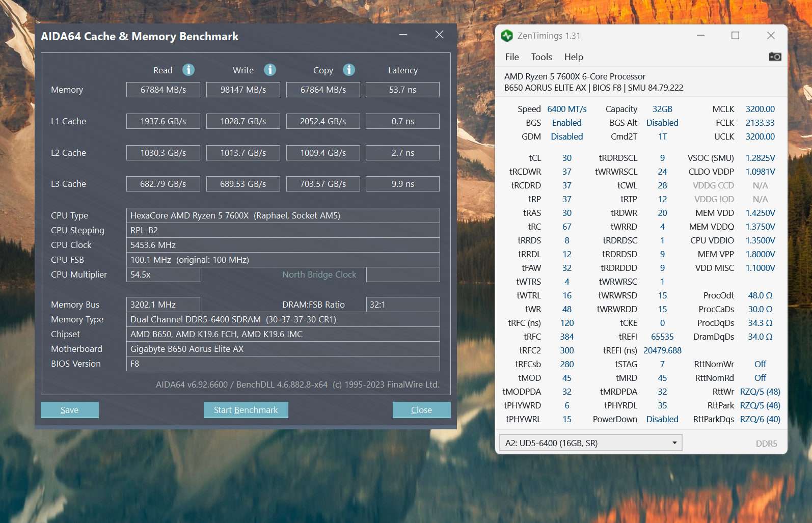
Task: Click the Save button in AIDA64
Action: point(70,410)
